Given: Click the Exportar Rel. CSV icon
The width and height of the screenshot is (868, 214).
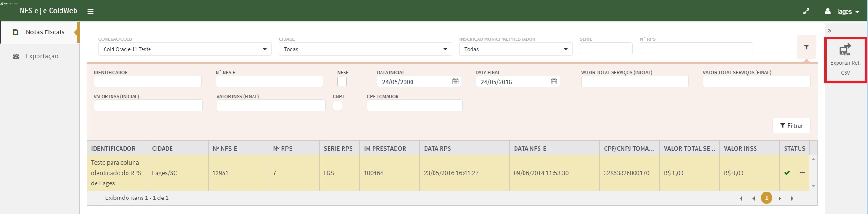Looking at the screenshot, I should click(845, 50).
